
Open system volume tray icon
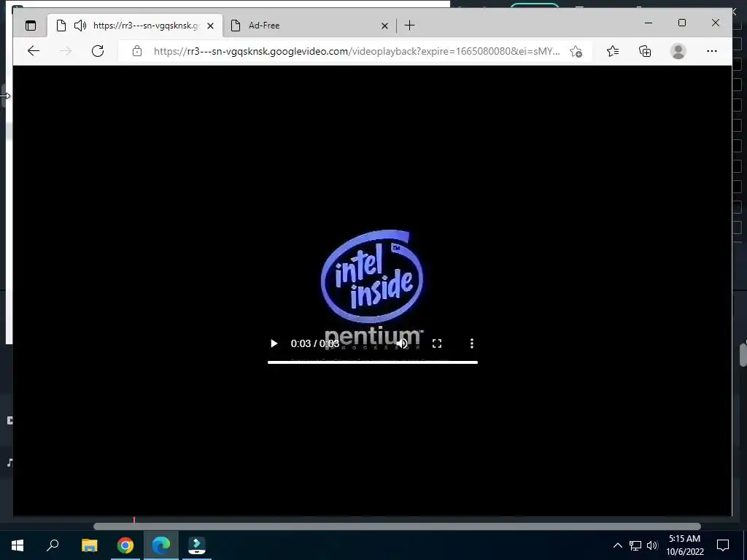coord(652,545)
